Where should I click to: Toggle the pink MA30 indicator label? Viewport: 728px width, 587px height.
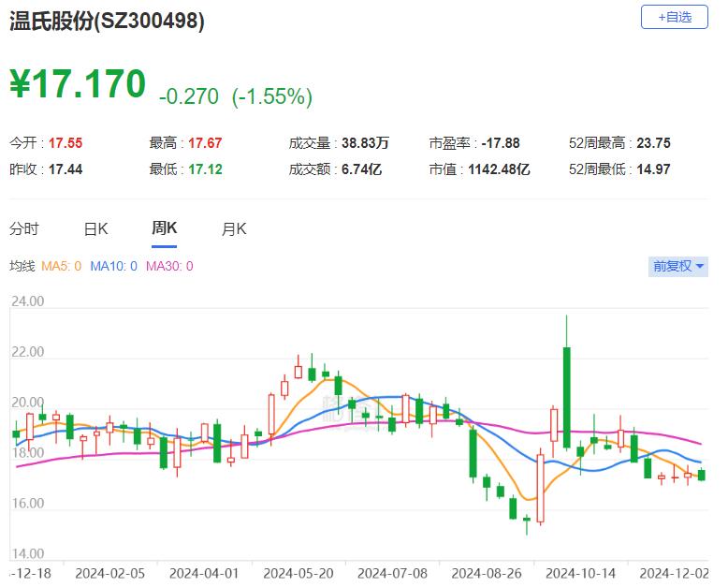coord(168,266)
